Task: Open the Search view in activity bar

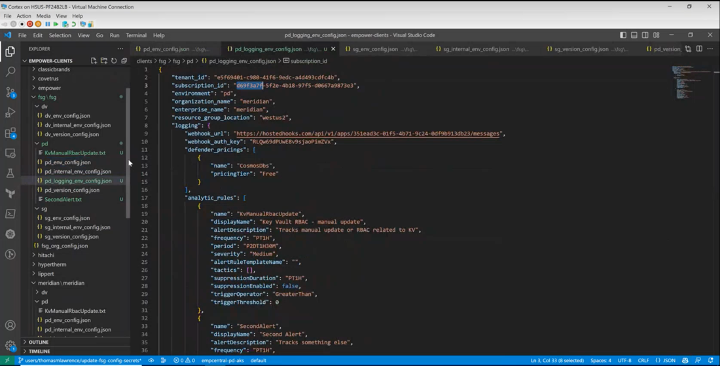Action: (x=10, y=72)
